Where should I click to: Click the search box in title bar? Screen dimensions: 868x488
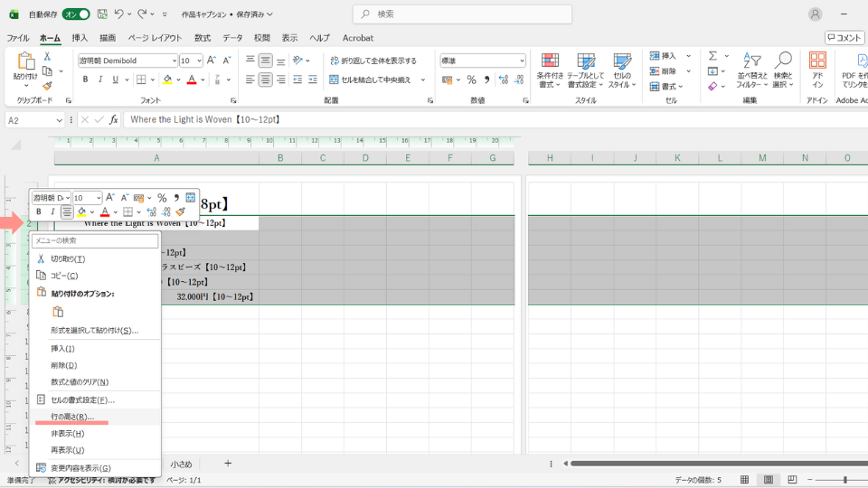(x=462, y=14)
